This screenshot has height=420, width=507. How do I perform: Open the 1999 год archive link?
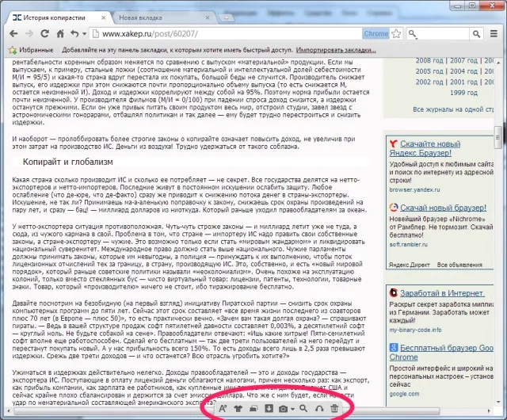click(463, 93)
